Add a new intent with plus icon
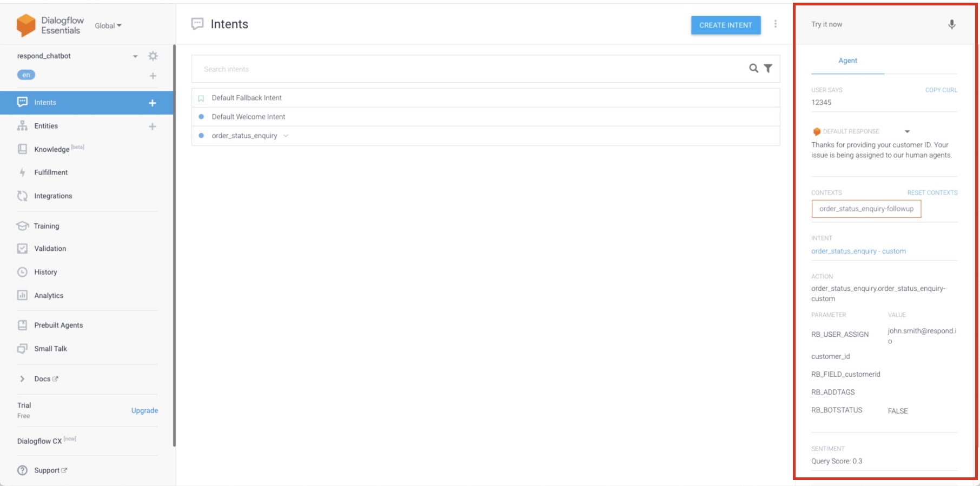980x486 pixels. 153,103
